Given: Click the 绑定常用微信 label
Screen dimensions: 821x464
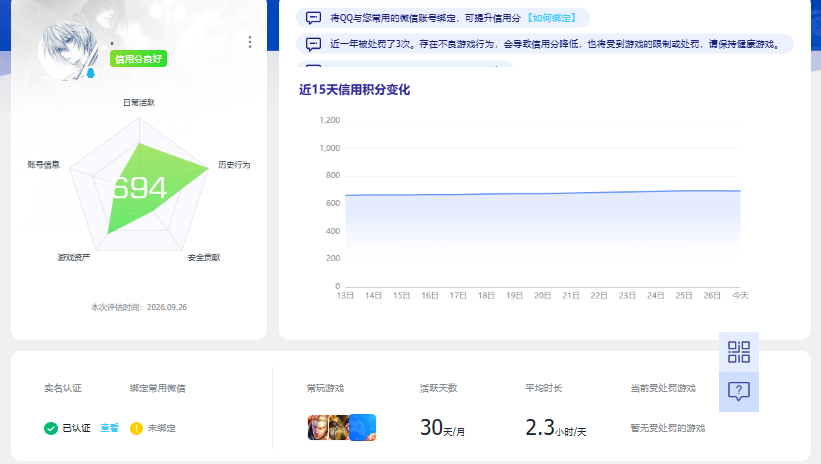Looking at the screenshot, I should pyautogui.click(x=158, y=388).
